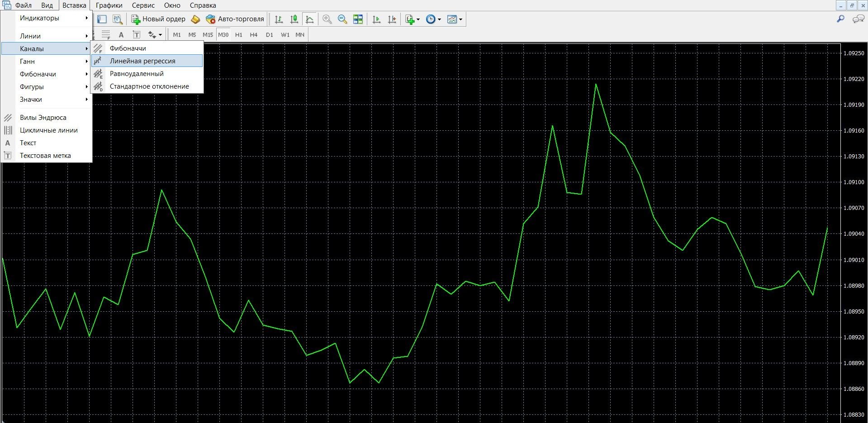
Task: Select Текст from the Вставка menu
Action: (47, 143)
